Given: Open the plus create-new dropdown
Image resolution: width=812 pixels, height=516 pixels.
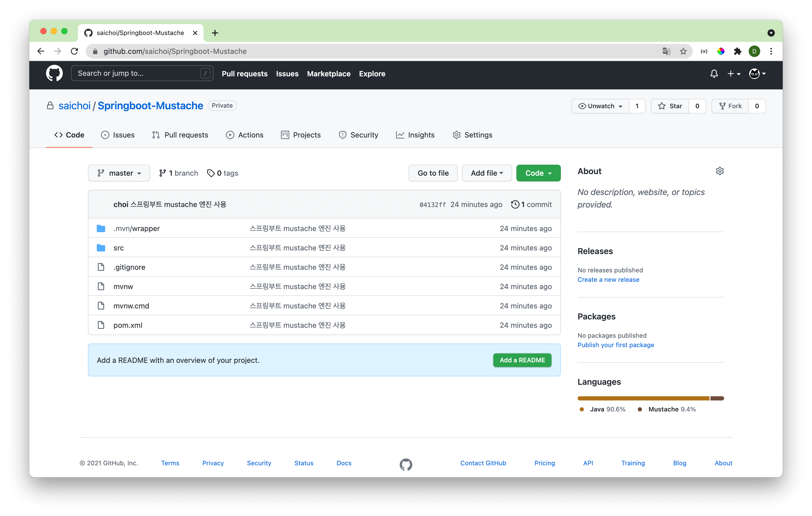Looking at the screenshot, I should (x=734, y=74).
